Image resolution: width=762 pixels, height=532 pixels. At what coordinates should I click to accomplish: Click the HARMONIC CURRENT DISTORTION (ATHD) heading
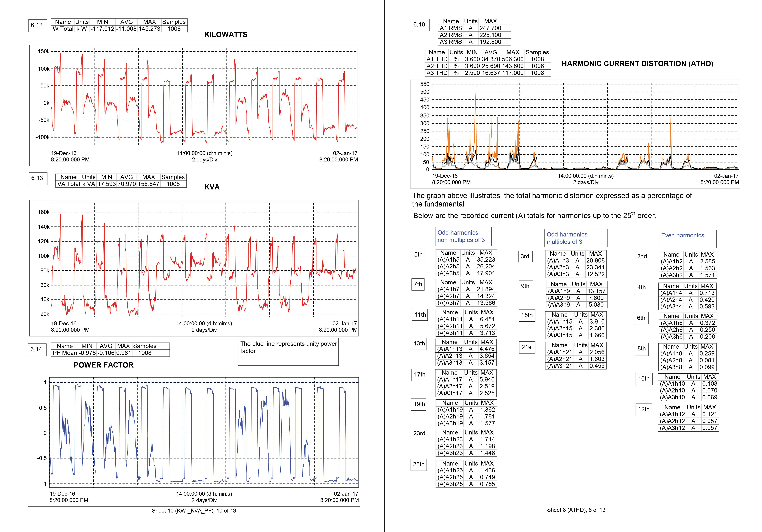pos(637,64)
